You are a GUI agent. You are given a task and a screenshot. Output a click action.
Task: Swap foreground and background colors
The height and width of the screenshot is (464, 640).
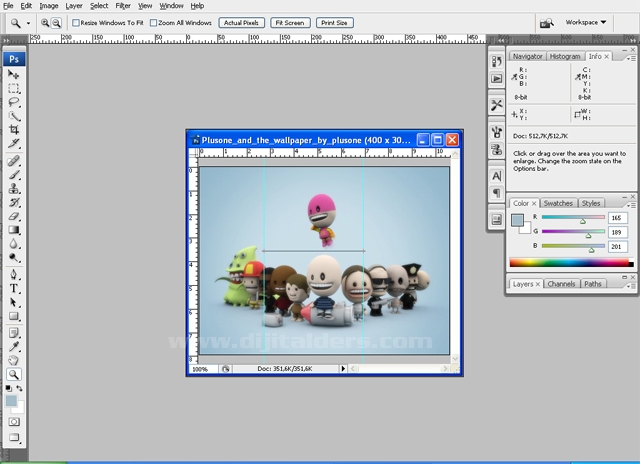19,388
